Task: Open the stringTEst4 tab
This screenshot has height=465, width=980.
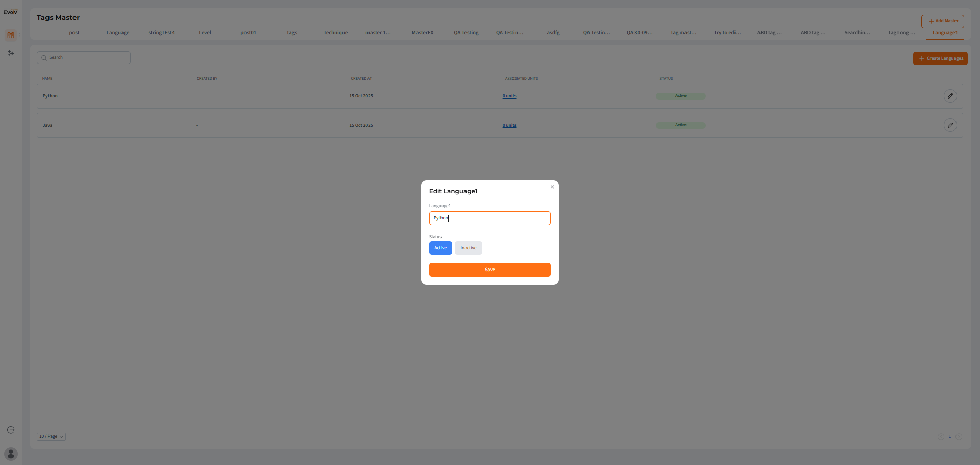Action: [161, 33]
